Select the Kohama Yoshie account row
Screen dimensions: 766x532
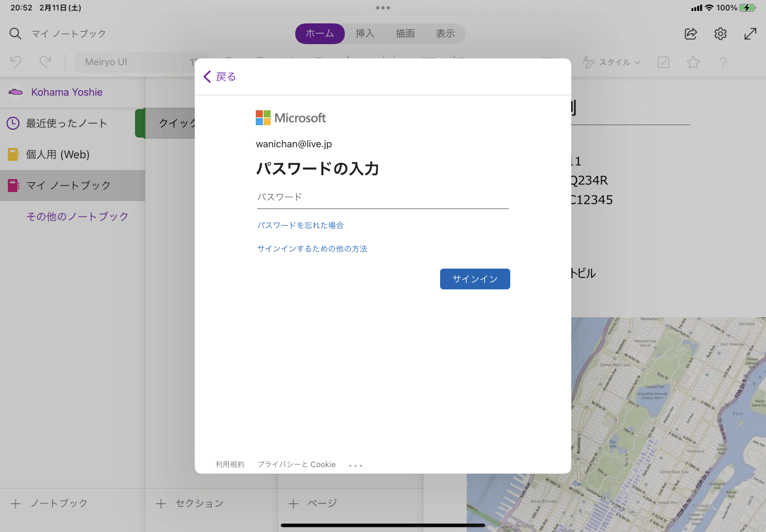[x=72, y=92]
